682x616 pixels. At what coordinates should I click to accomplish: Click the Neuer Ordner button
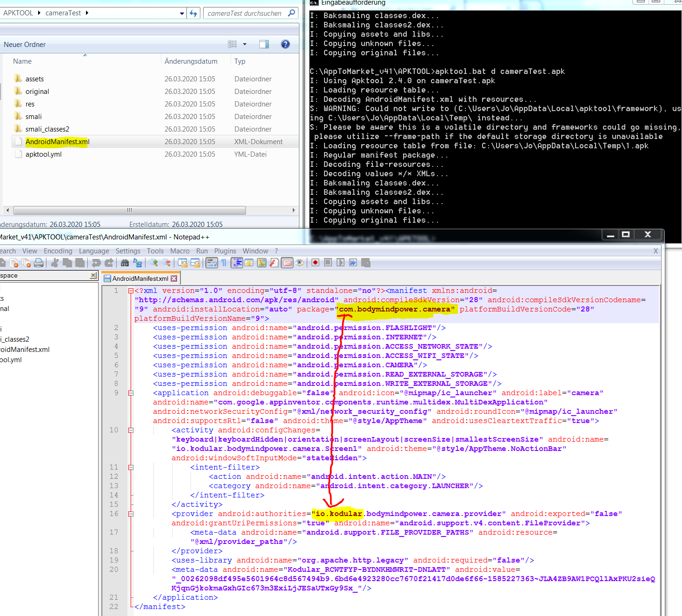25,45
